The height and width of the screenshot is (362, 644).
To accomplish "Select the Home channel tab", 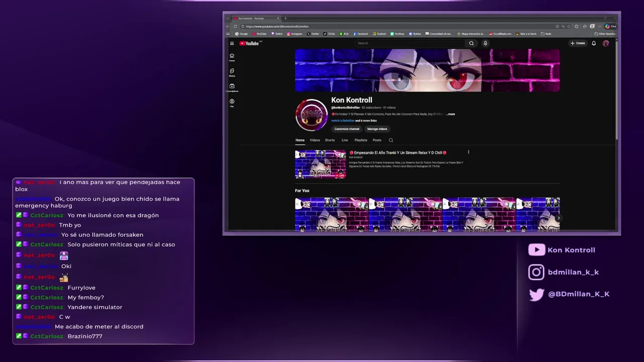I will coord(300,140).
